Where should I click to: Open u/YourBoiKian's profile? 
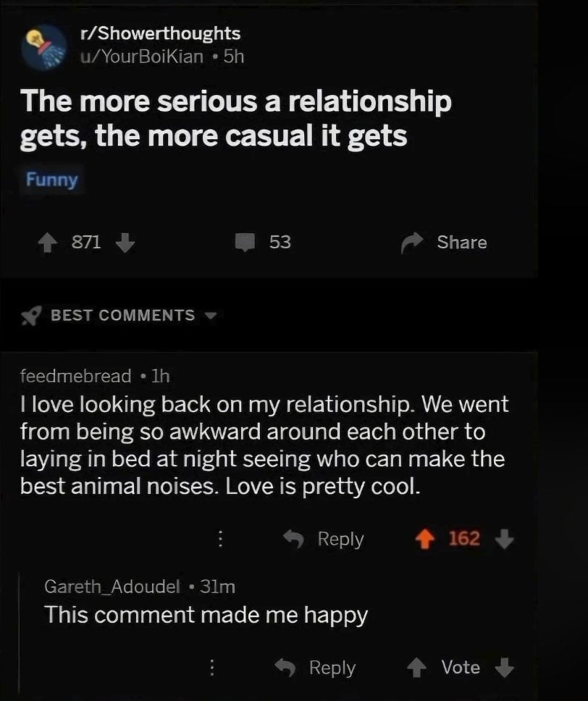pyautogui.click(x=142, y=56)
